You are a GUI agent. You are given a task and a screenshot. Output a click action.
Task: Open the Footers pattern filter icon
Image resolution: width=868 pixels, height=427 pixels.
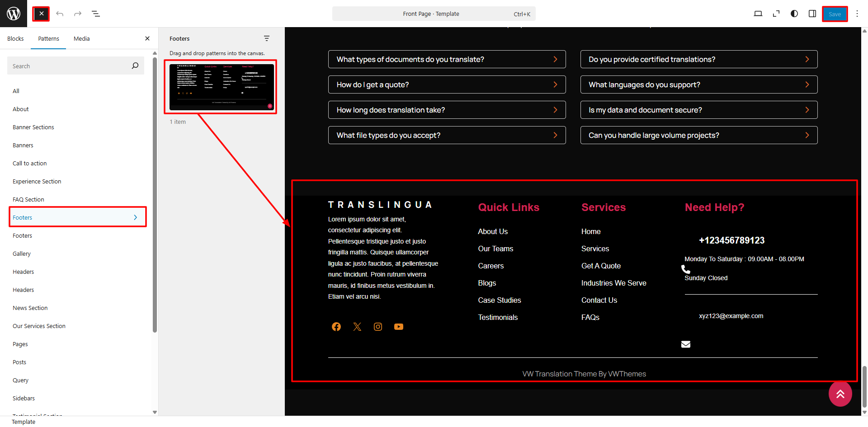tap(267, 38)
